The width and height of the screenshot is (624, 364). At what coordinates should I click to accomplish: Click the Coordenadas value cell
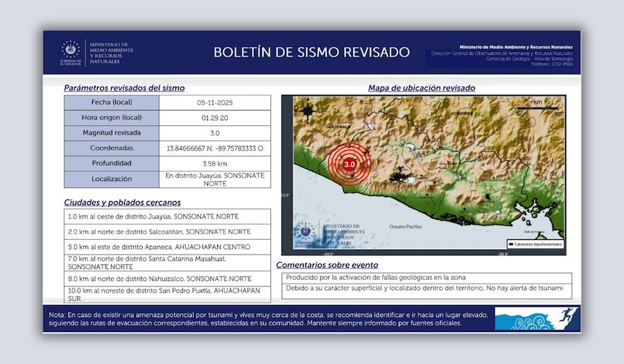pyautogui.click(x=215, y=148)
